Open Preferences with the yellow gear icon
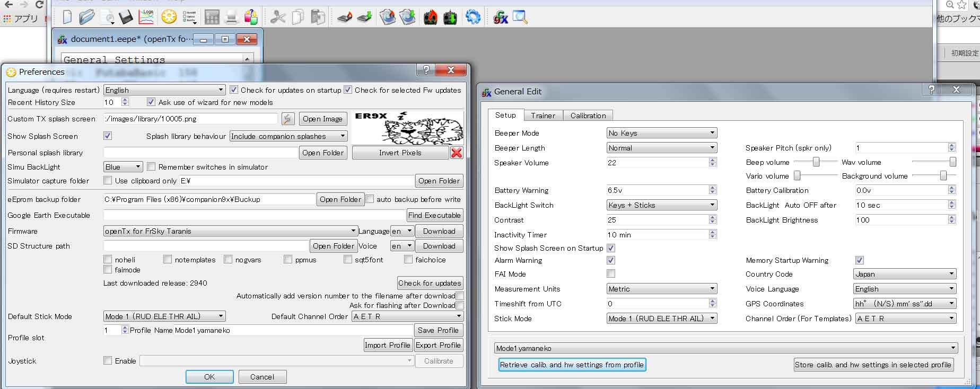The width and height of the screenshot is (980, 389). tap(169, 17)
